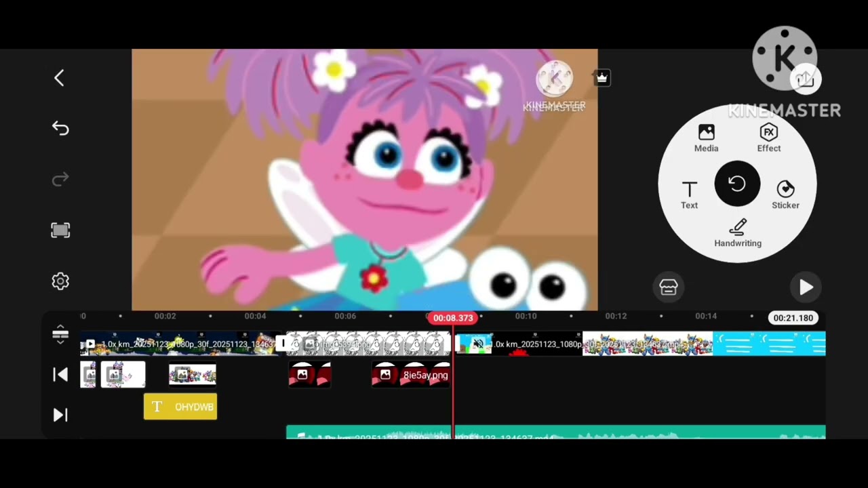This screenshot has height=488, width=868.
Task: Redo the greyed-out action
Action: pyautogui.click(x=60, y=179)
